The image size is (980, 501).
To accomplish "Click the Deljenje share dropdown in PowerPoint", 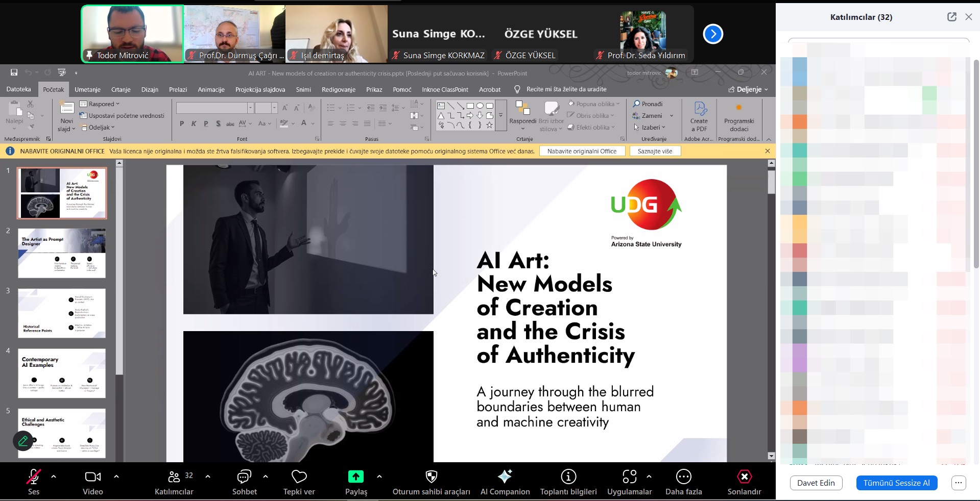I will (748, 89).
